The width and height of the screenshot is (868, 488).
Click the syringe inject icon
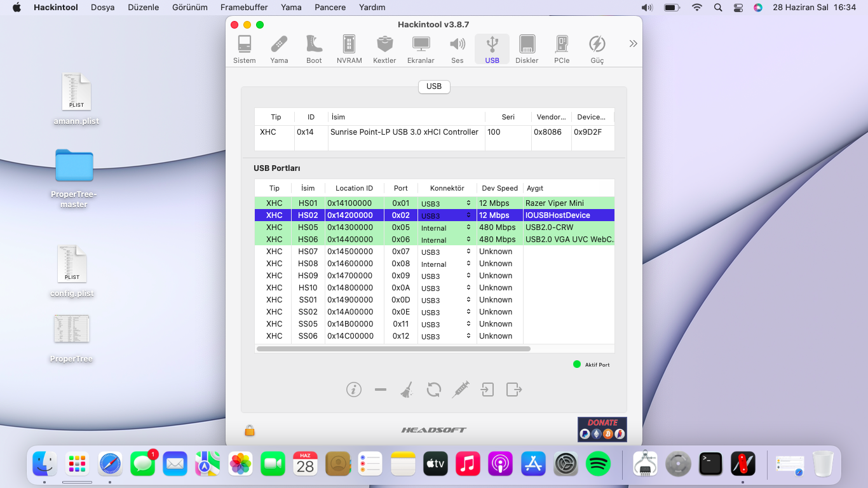[461, 390]
